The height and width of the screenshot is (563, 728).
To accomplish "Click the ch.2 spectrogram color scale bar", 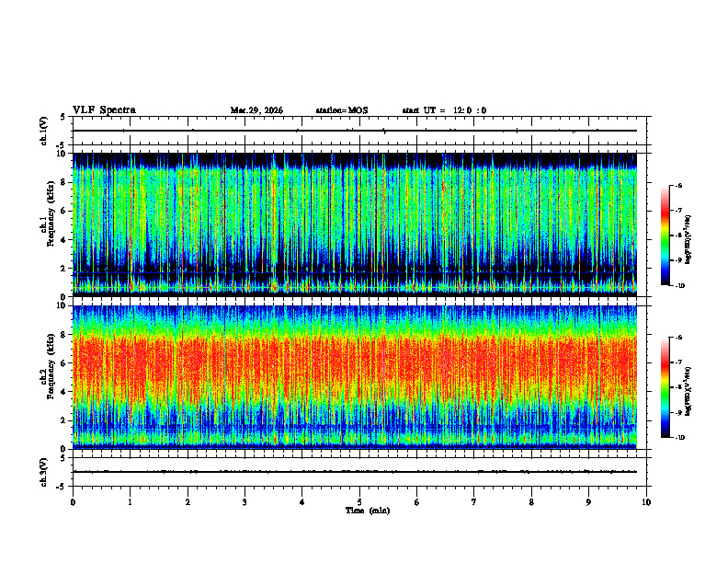I will click(x=665, y=387).
